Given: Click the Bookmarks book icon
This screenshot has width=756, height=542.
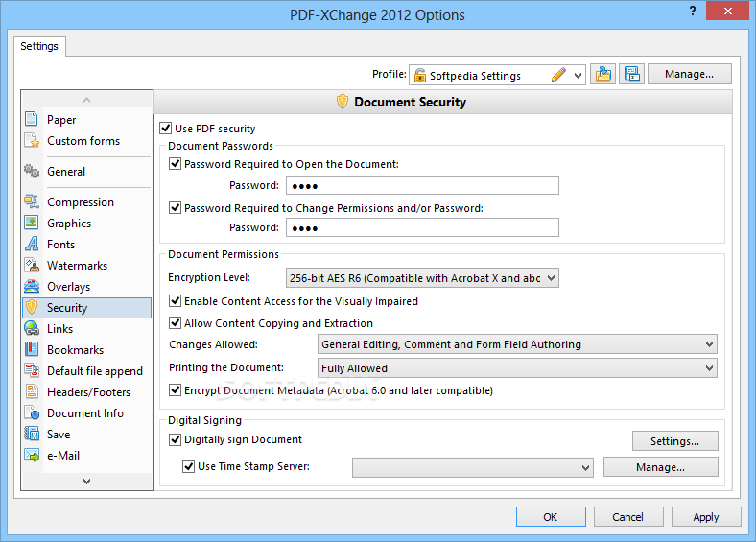Looking at the screenshot, I should click(32, 349).
